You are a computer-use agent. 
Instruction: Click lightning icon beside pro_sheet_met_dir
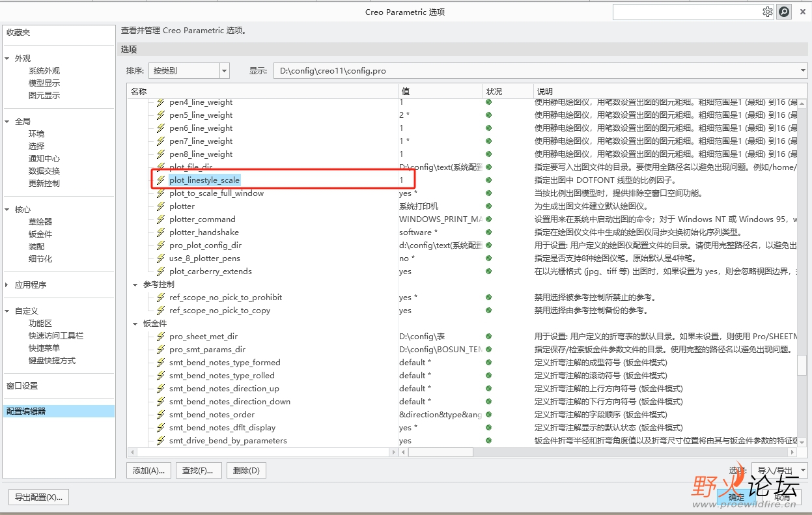(x=161, y=337)
